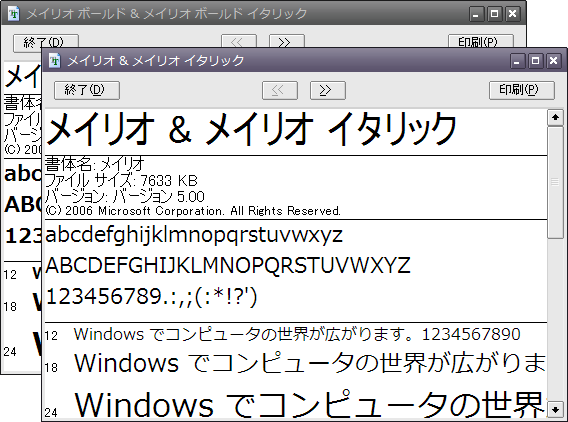Minimize the front メイリオ & メイリオ イタリック window
The height and width of the screenshot is (422, 568).
(517, 61)
